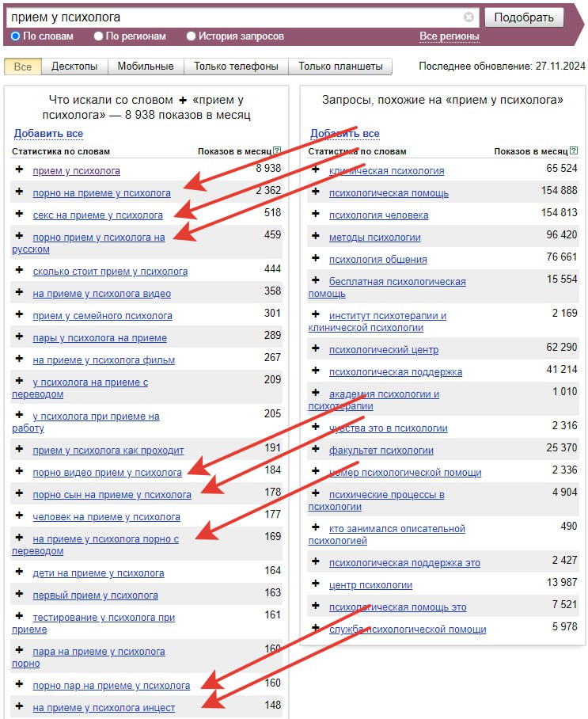Open 'у психолога на приеме с переводом' link
This screenshot has height=719, width=588.
(x=80, y=388)
